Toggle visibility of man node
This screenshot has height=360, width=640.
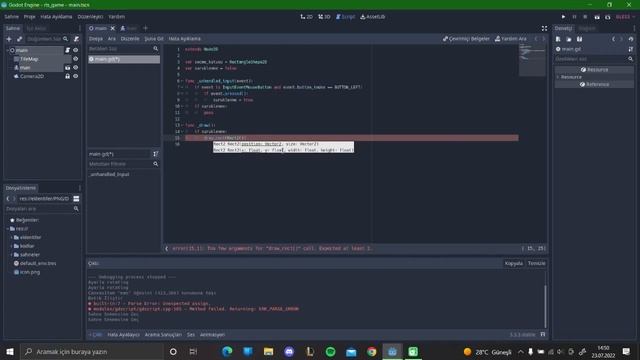(76, 68)
